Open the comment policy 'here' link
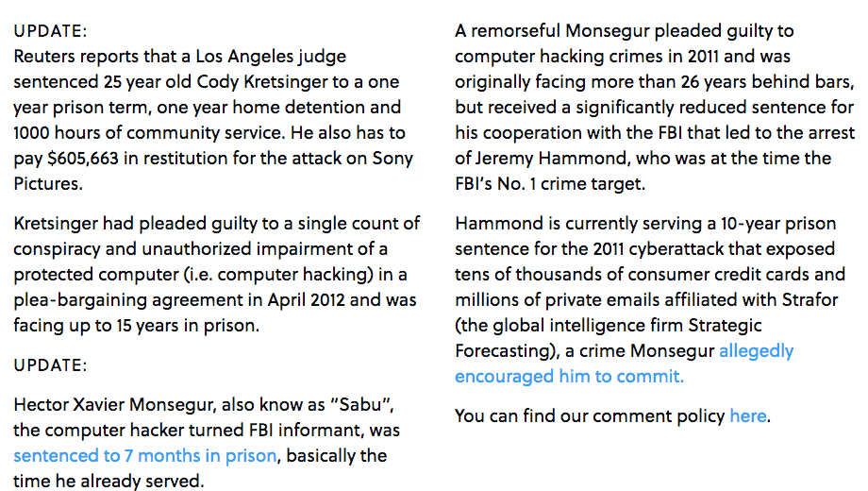 [x=748, y=415]
